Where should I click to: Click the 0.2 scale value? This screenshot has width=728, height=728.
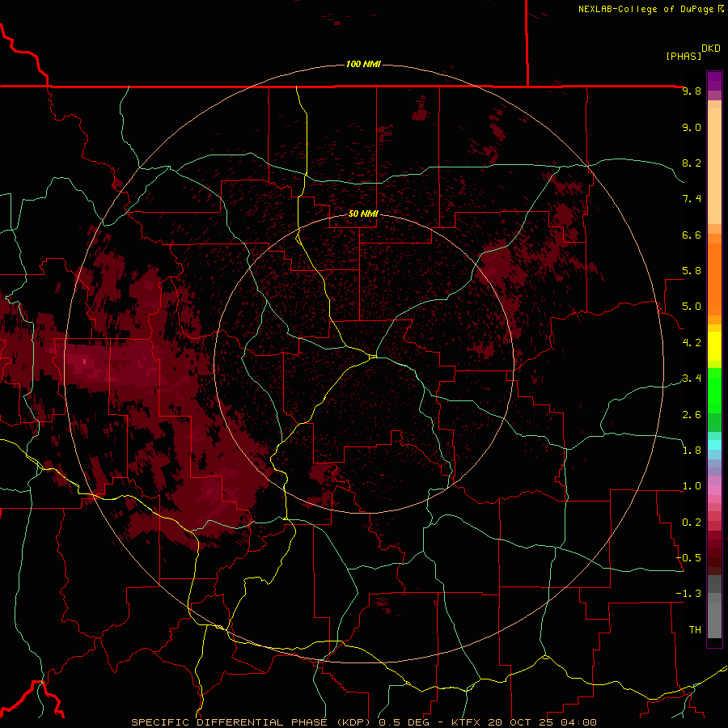(692, 523)
